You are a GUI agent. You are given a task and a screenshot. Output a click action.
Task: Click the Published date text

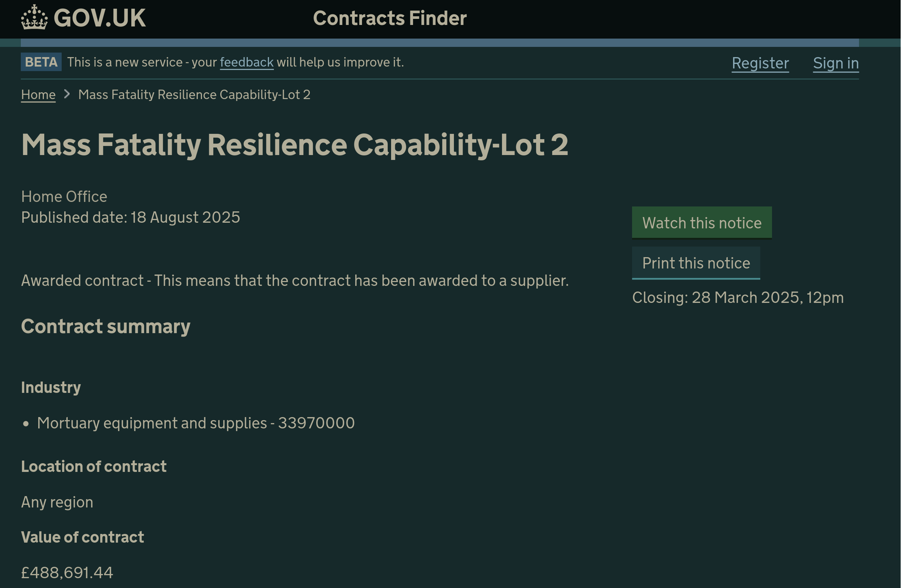(130, 217)
